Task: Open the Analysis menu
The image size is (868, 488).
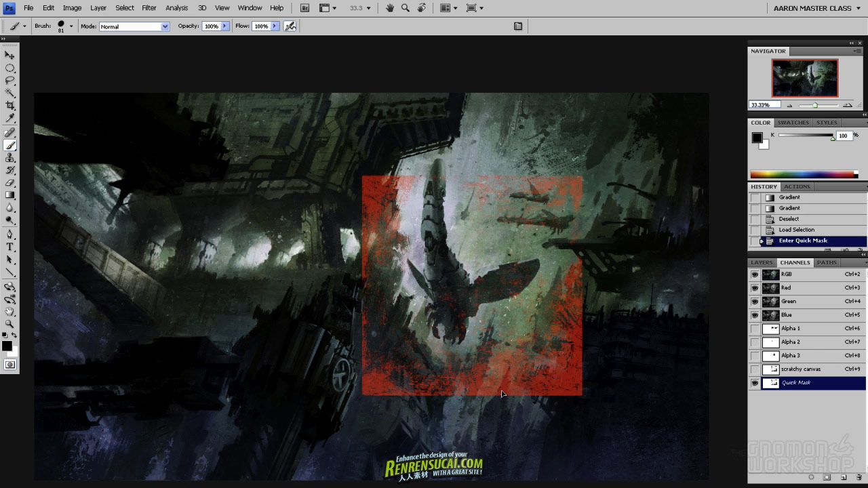Action: point(176,8)
